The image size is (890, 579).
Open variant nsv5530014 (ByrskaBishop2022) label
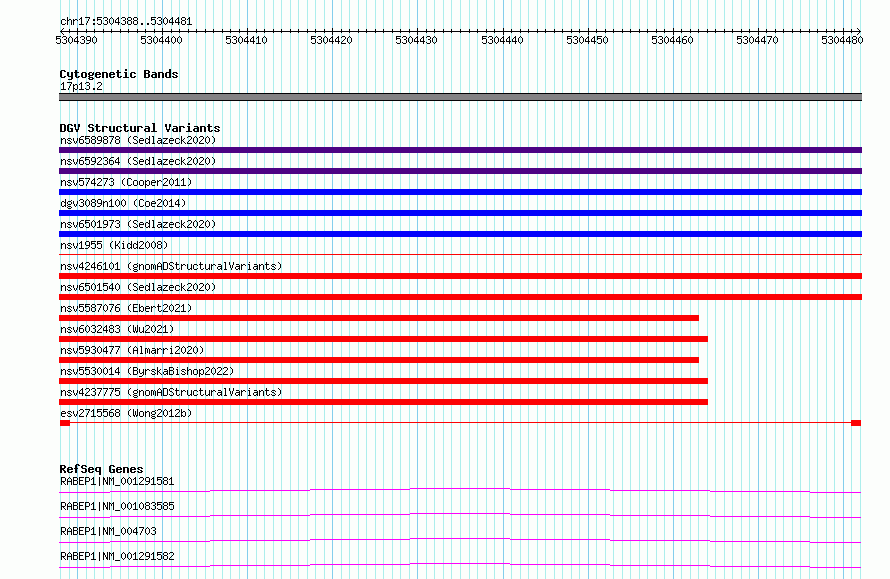pos(147,371)
